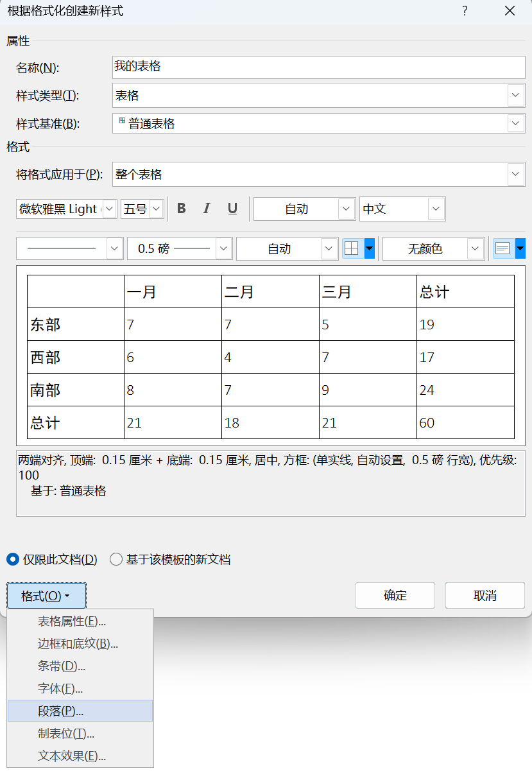Choose 条带 from format menu
532x771 pixels.
(80, 666)
